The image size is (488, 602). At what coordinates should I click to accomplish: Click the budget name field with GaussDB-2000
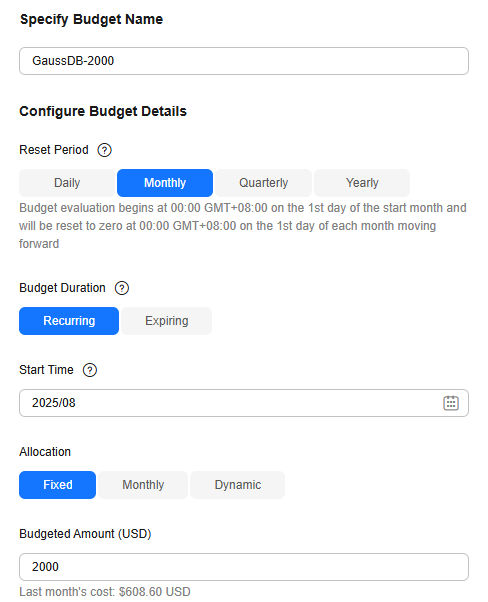[x=244, y=61]
